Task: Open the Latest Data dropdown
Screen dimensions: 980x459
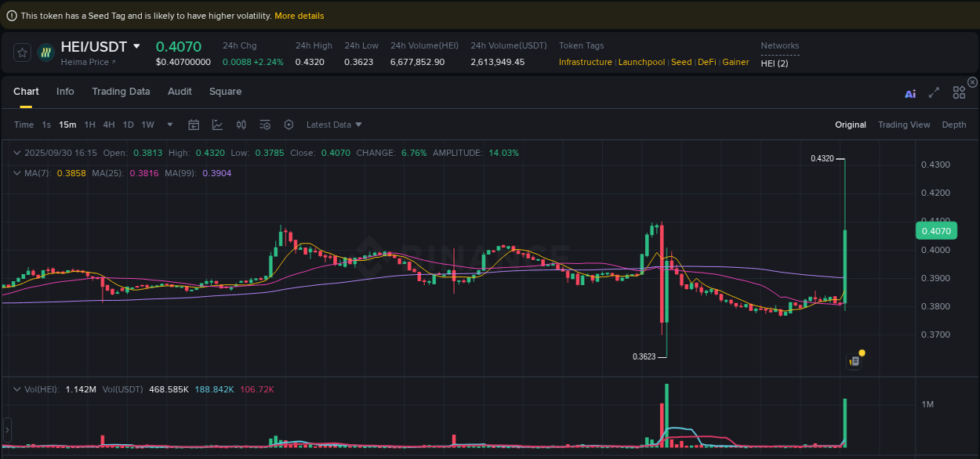Action: (x=333, y=125)
